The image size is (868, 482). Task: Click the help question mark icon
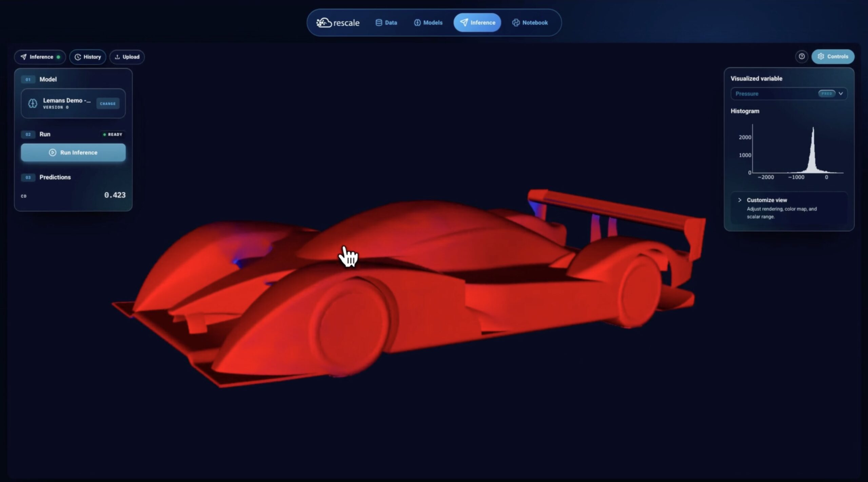(802, 57)
